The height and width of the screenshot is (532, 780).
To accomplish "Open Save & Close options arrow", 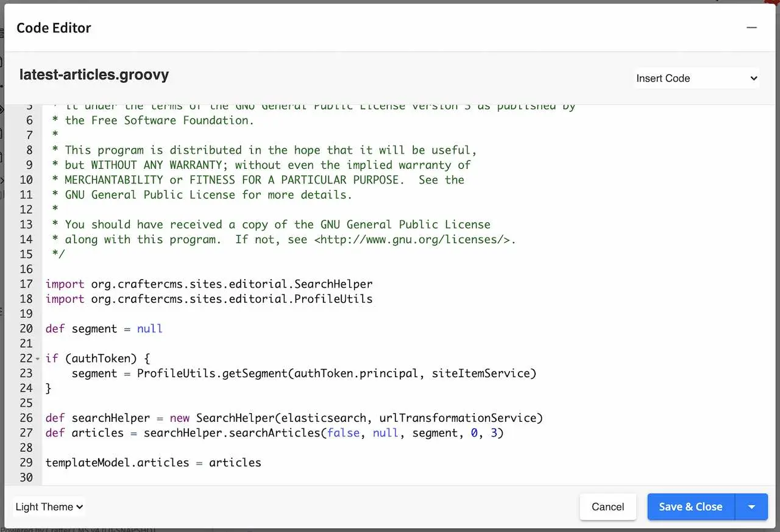I will [752, 506].
